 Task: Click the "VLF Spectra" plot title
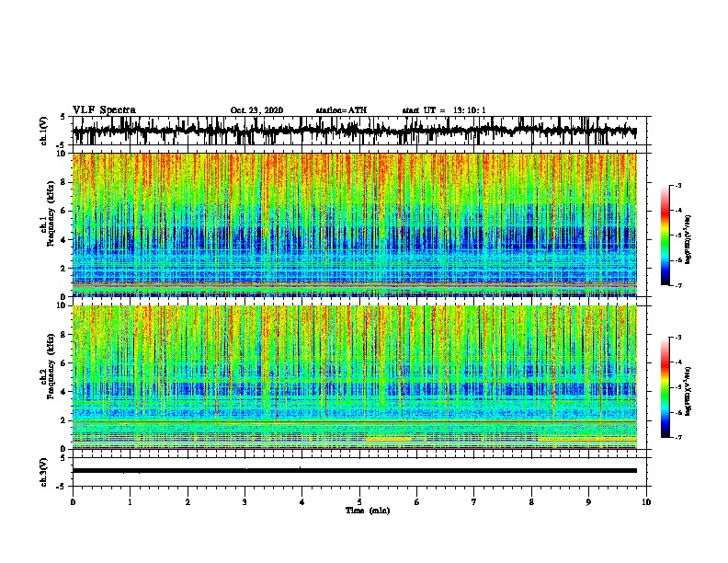(104, 110)
